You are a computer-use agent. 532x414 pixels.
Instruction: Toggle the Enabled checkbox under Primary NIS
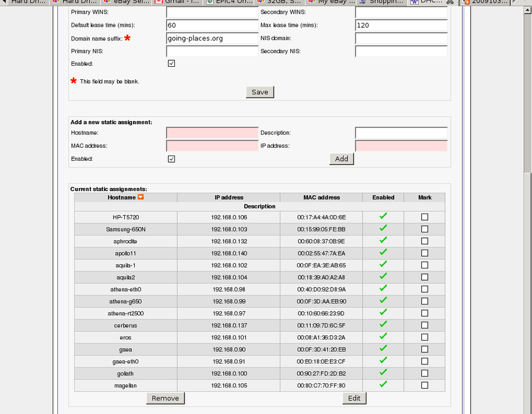click(171, 63)
